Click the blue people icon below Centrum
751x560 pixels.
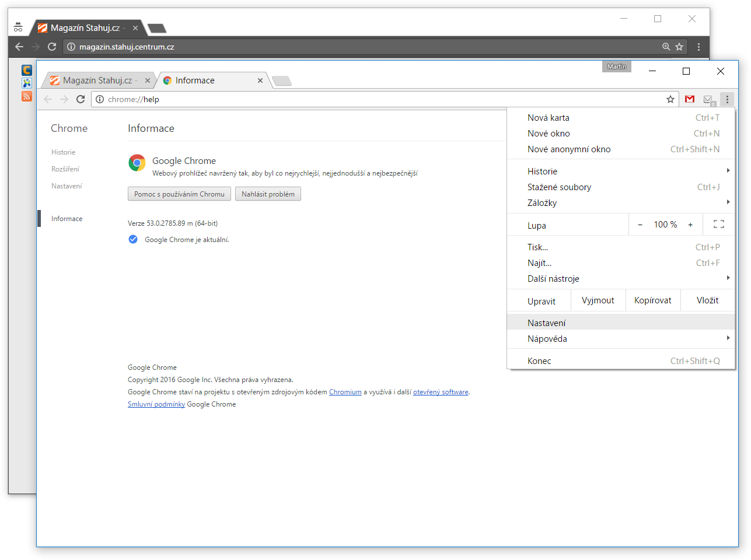pos(26,83)
